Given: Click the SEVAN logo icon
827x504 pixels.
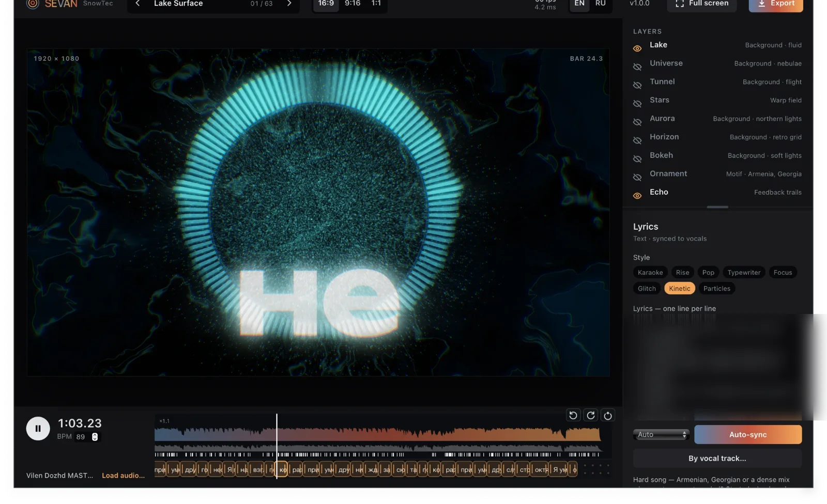Looking at the screenshot, I should pyautogui.click(x=33, y=4).
